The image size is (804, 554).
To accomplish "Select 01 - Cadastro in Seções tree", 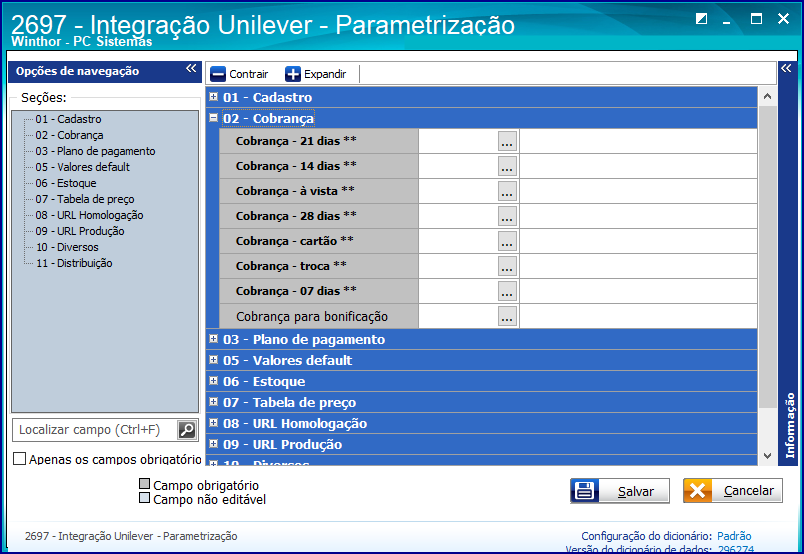I will [68, 119].
